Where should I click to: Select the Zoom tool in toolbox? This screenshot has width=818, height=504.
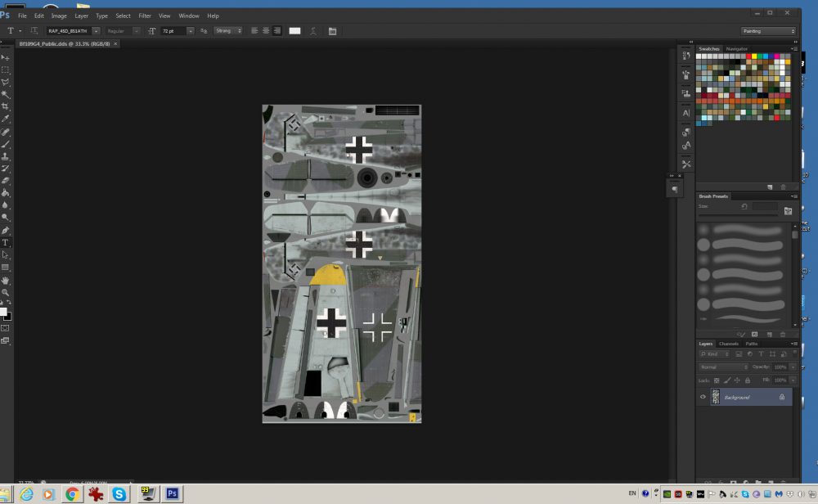click(x=6, y=291)
